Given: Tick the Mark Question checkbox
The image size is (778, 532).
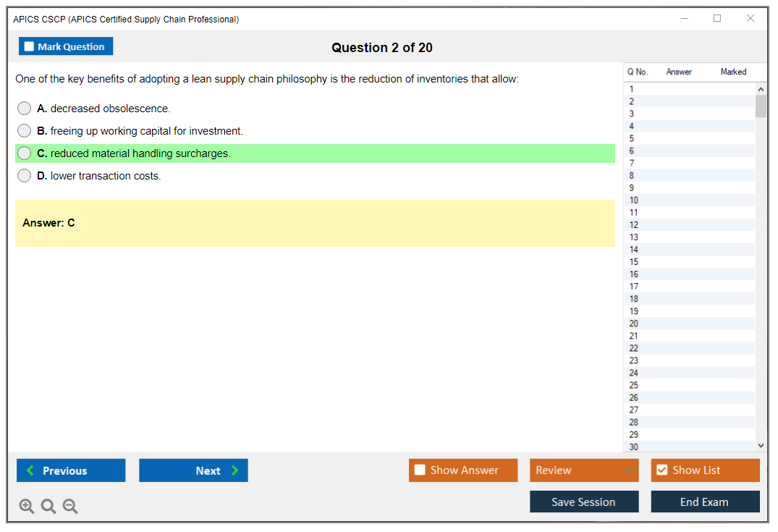Looking at the screenshot, I should click(x=30, y=46).
